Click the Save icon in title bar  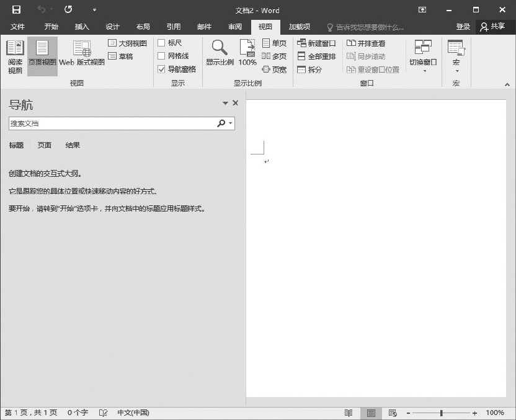16,9
